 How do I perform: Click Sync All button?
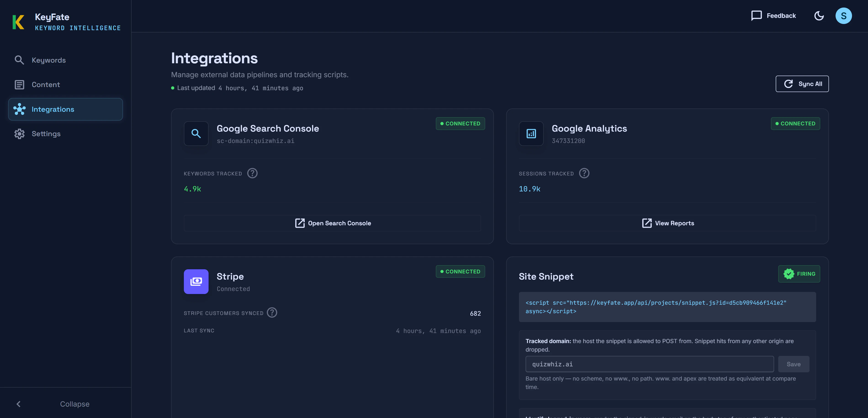pyautogui.click(x=802, y=84)
